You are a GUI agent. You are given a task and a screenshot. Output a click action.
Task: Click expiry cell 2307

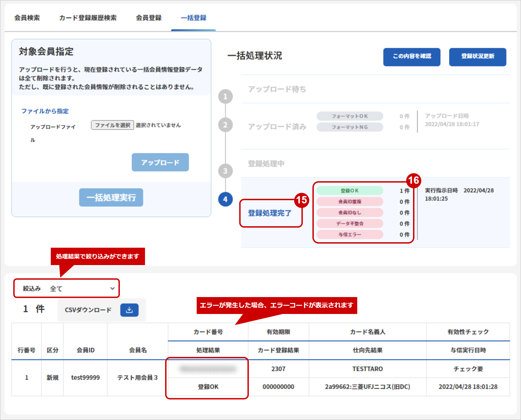(x=278, y=369)
